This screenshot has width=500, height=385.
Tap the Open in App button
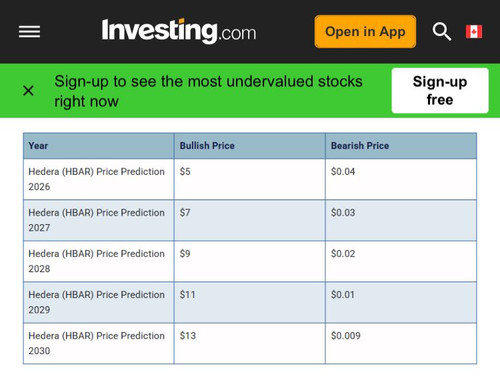point(365,32)
